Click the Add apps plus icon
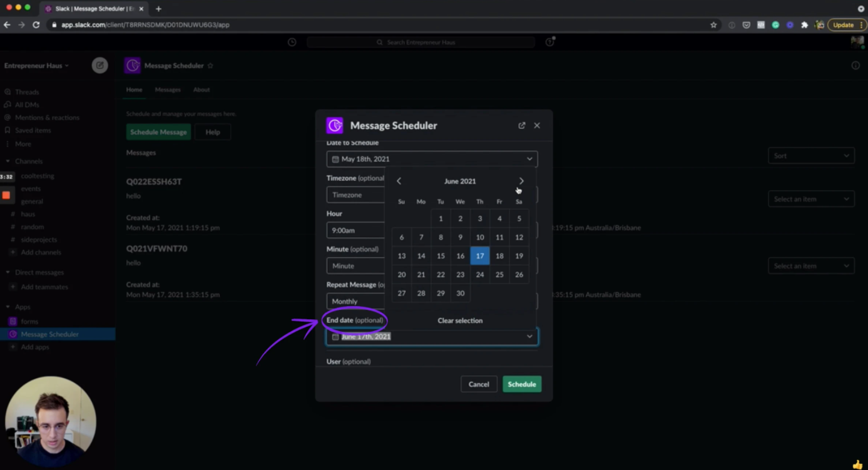 [x=14, y=347]
